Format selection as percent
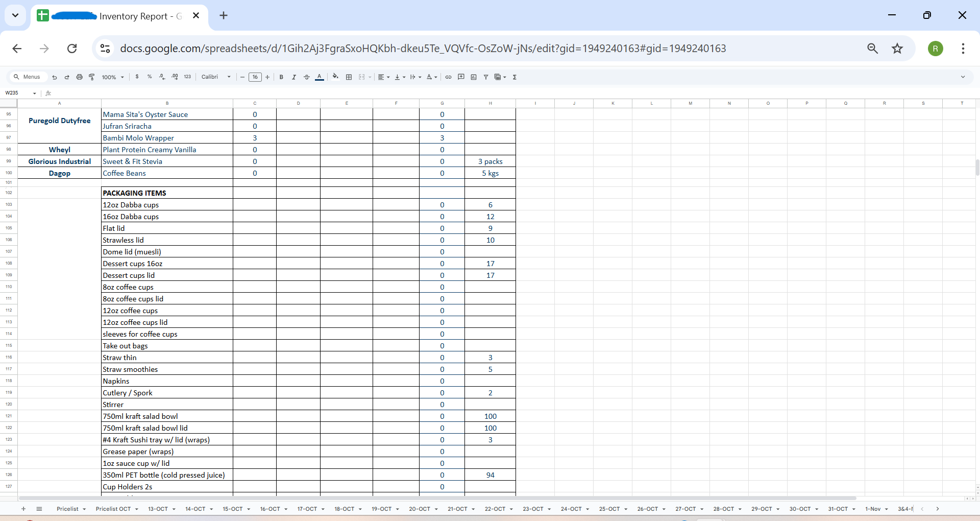Screen dimensions: 980x521 tap(150, 77)
